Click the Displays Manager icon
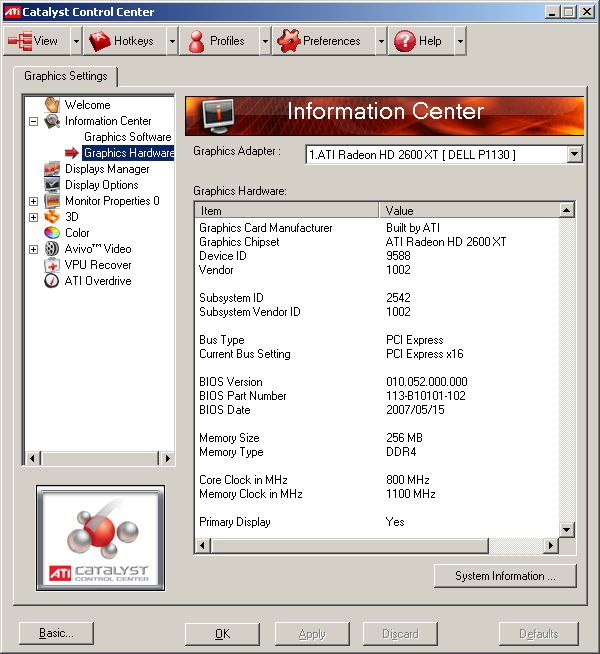Viewport: 600px width, 654px height. [52, 169]
